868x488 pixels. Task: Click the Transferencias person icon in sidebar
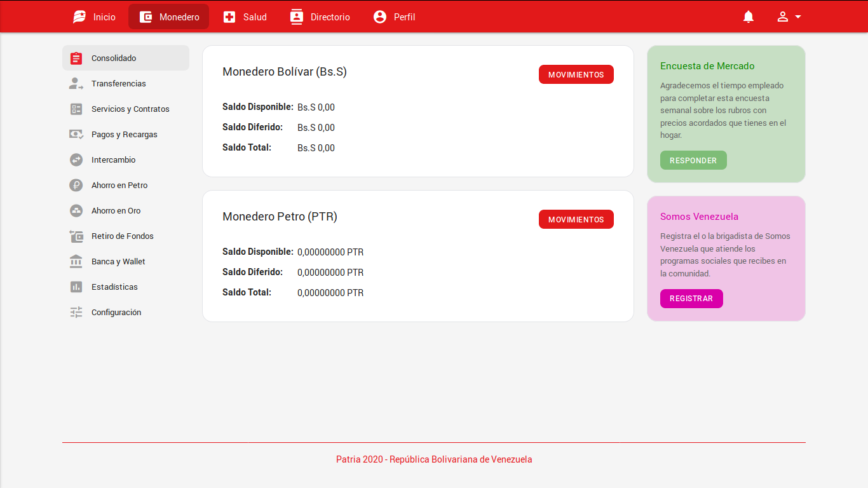tap(76, 84)
